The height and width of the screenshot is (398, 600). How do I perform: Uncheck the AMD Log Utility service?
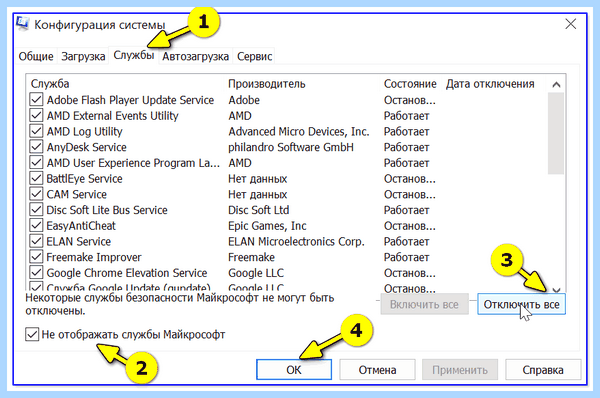coord(36,131)
